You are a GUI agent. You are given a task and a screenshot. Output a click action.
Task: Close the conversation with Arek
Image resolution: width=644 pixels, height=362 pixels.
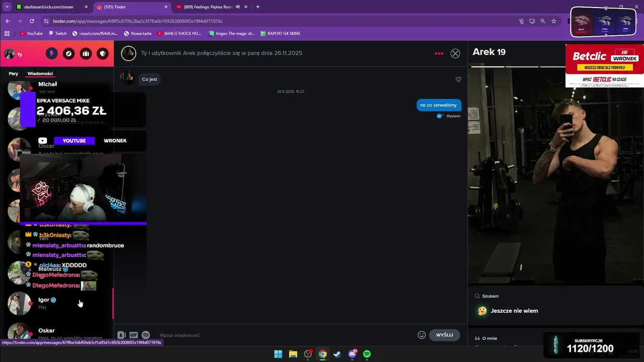pyautogui.click(x=455, y=53)
